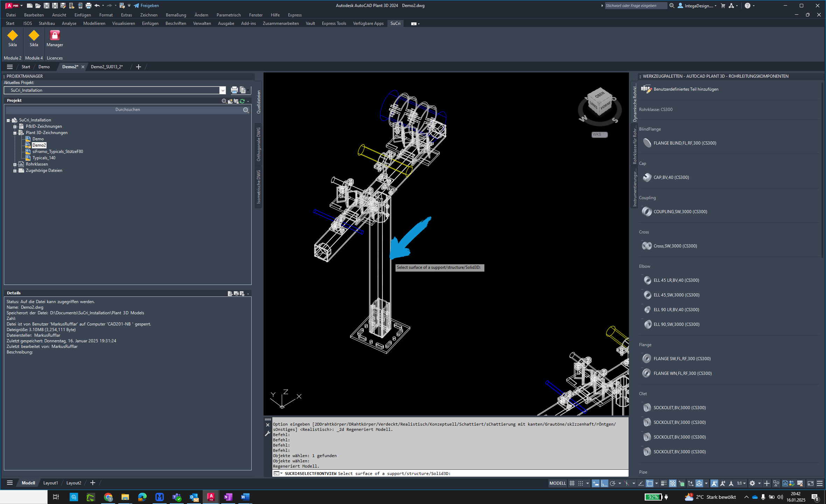Click the publish printer icon in Project Manager

click(x=234, y=90)
